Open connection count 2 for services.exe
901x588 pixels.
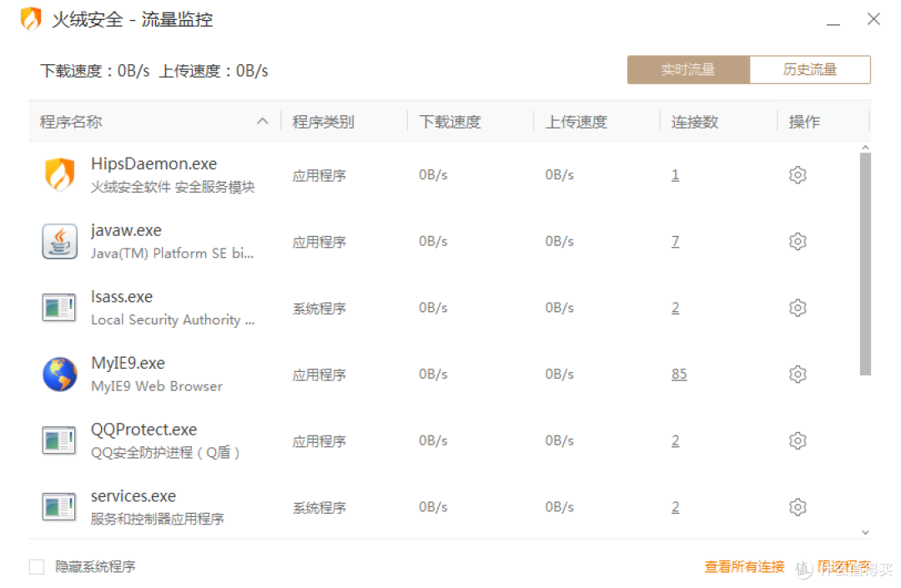(x=675, y=507)
